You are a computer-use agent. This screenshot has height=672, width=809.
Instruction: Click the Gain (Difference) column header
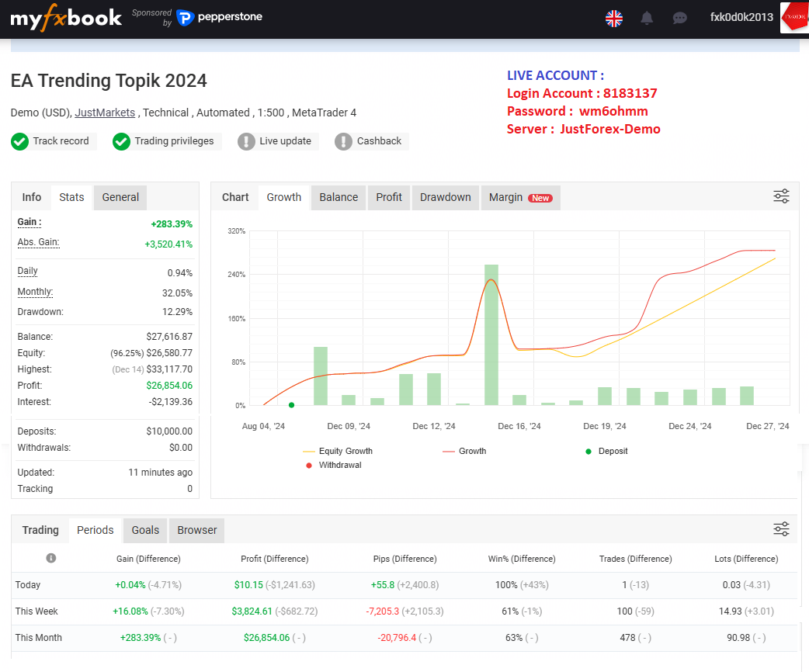148,559
